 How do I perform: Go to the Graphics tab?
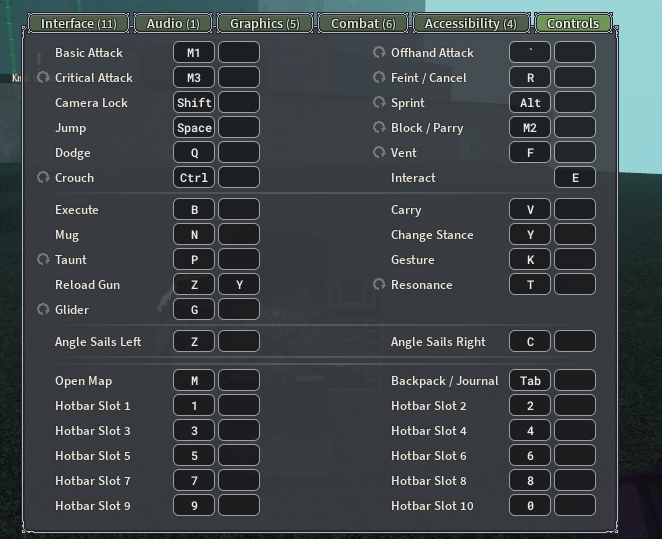pyautogui.click(x=264, y=23)
